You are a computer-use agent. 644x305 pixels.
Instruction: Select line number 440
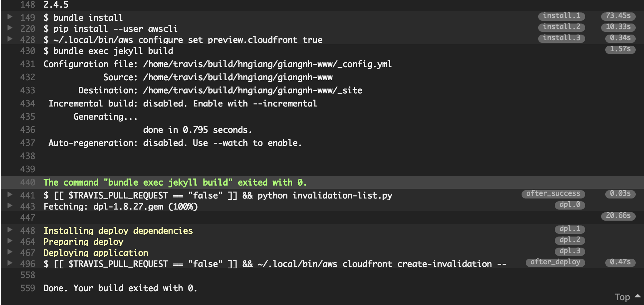coord(28,182)
